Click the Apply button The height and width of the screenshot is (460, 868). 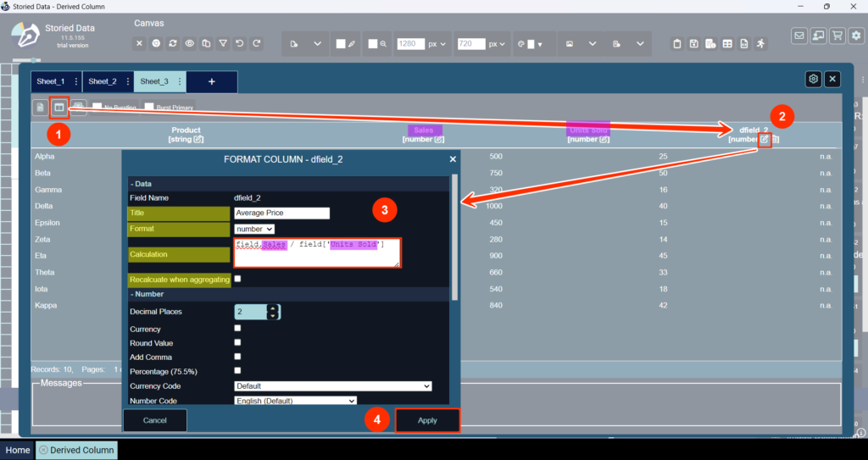(x=427, y=421)
